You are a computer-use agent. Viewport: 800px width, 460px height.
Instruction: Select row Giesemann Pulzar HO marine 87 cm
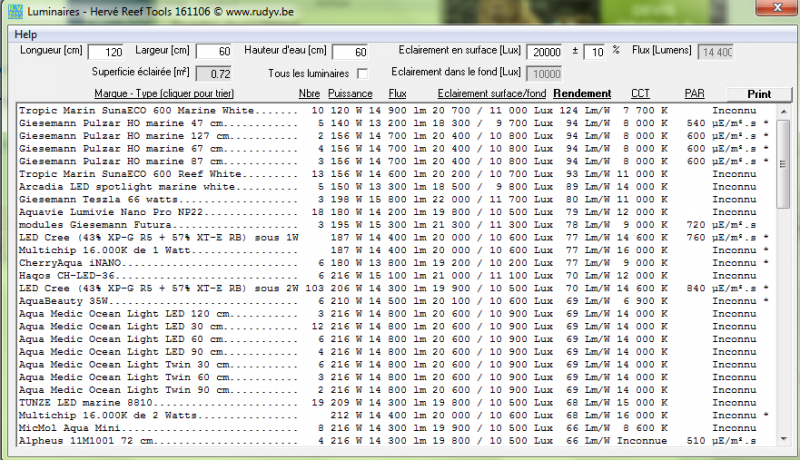click(x=396, y=162)
